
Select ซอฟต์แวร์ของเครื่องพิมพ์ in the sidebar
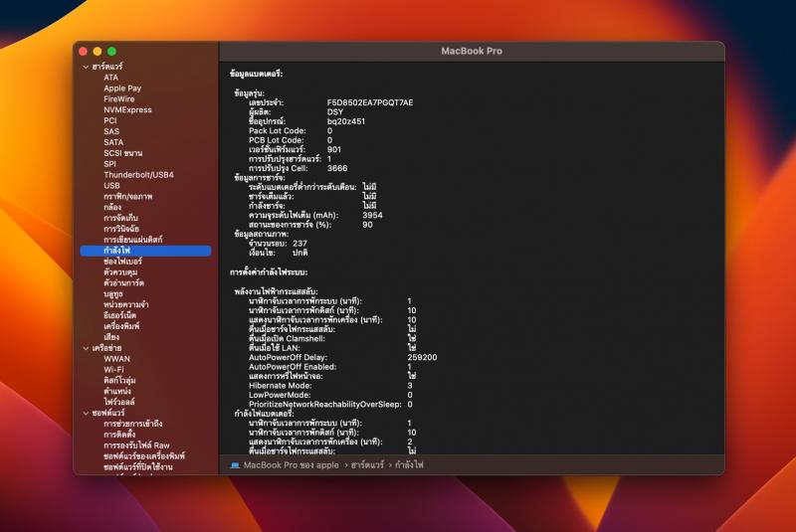tap(144, 456)
